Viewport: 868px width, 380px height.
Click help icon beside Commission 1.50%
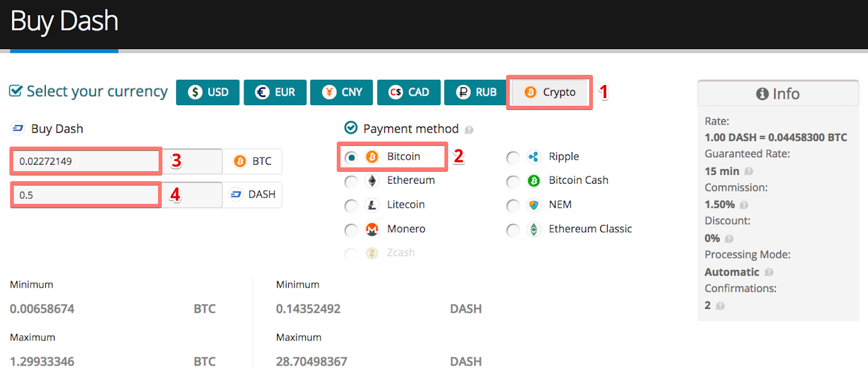pos(743,205)
